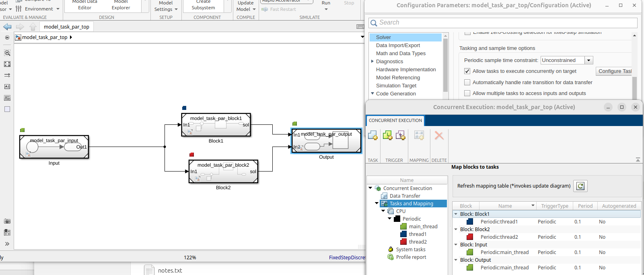
Task: Click the Add Task toolbar icon
Action: pos(372,136)
